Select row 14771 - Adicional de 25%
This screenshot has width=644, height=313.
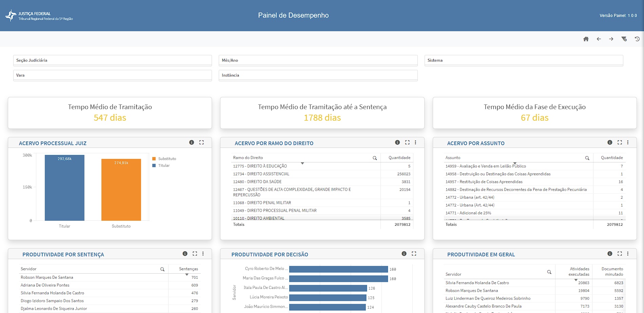[534, 213]
